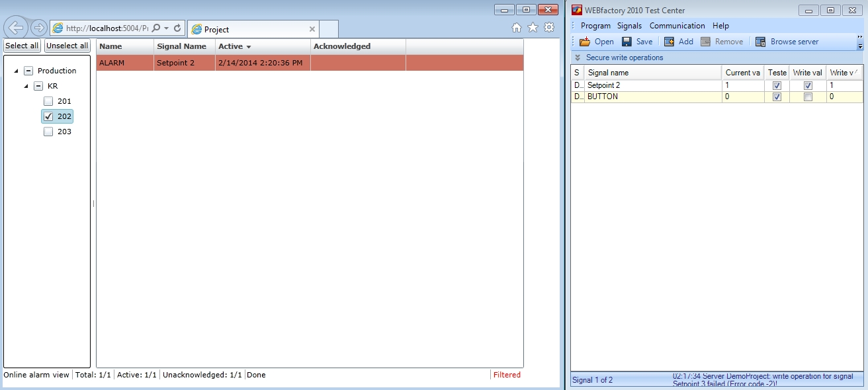
Task: Uncheck the 202 tree checkbox
Action: coord(48,116)
